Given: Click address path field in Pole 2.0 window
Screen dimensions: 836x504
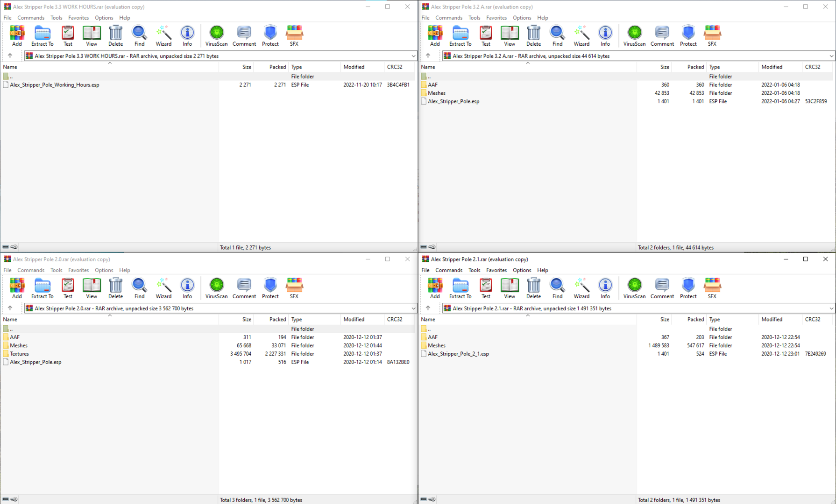Looking at the screenshot, I should click(220, 308).
